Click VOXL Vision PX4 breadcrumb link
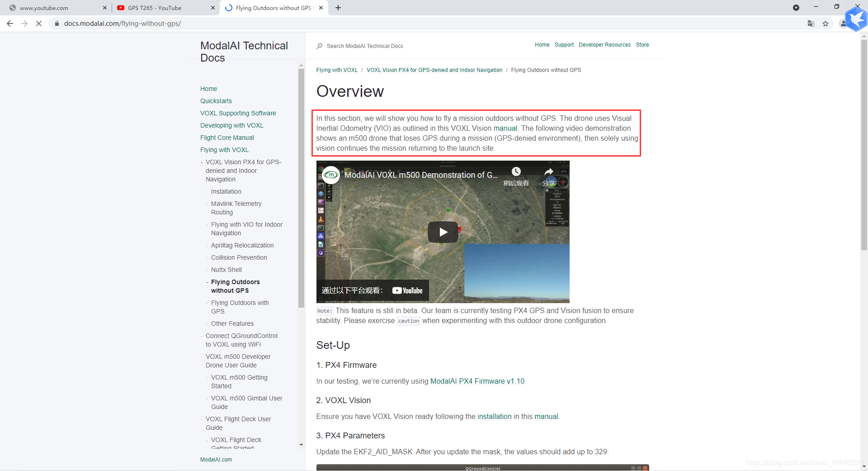Viewport: 868px width, 471px height. coord(434,70)
